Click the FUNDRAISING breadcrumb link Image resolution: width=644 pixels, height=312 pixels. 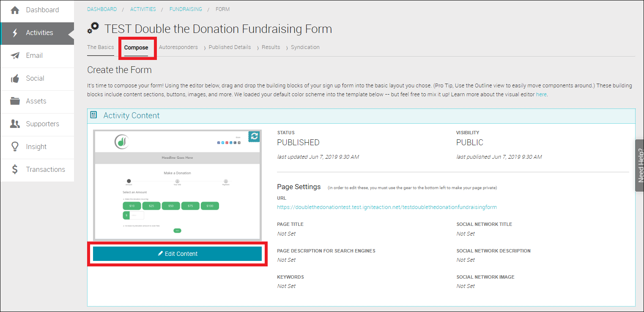coord(186,9)
